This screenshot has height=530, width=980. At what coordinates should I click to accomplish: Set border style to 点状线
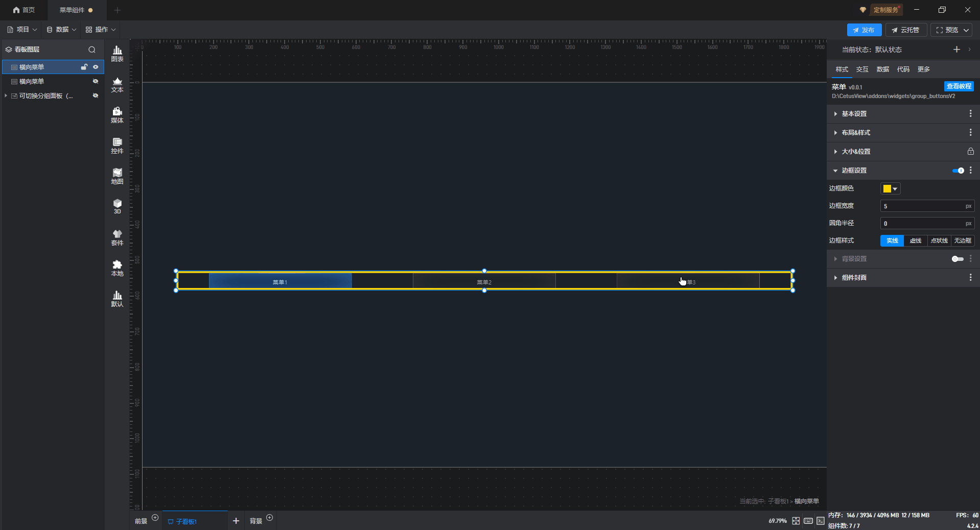939,240
